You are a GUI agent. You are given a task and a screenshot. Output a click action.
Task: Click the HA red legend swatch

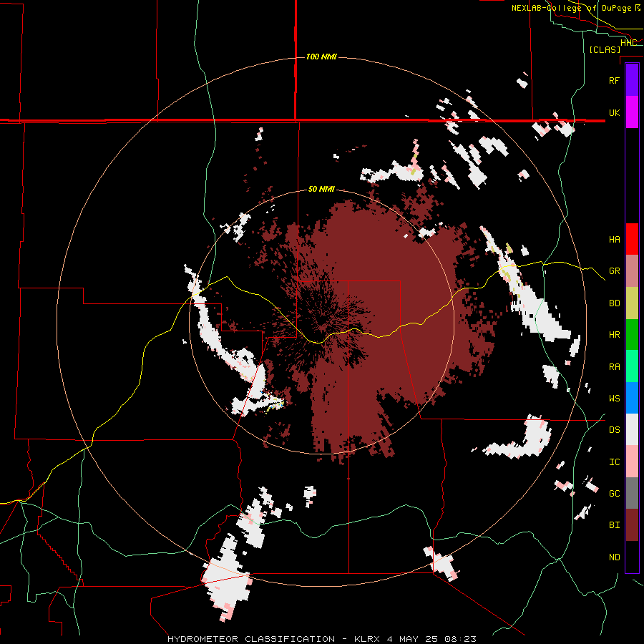(x=632, y=239)
